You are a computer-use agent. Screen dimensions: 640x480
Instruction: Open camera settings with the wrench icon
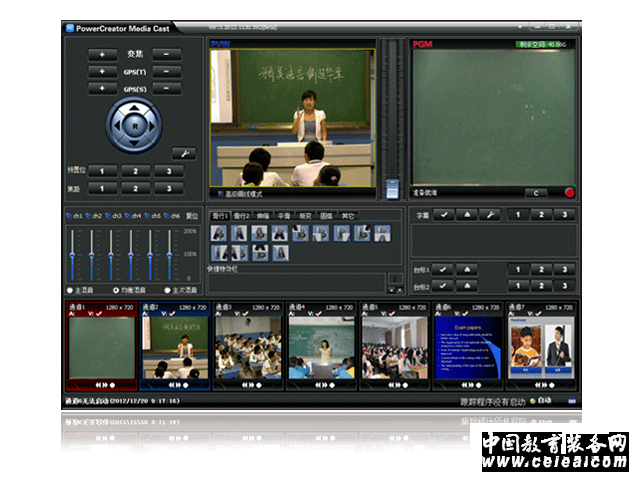pos(183,153)
